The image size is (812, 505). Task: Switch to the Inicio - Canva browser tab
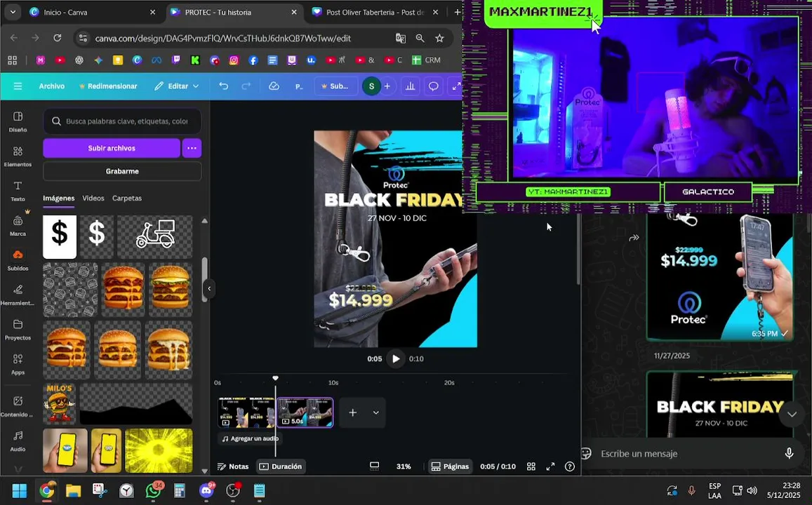[x=93, y=12]
